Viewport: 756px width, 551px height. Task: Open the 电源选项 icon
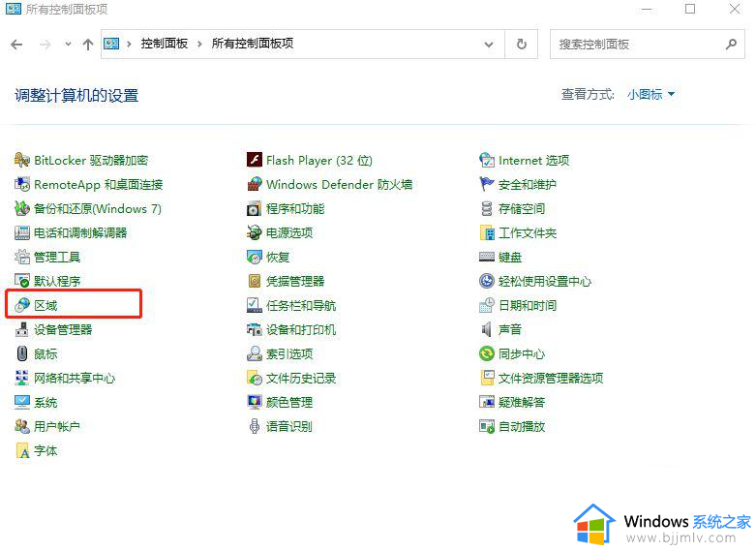254,232
